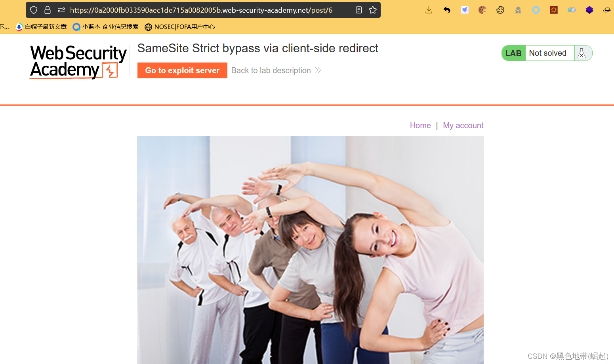Click Go to exploit server button
Viewport: 614px width, 364px height.
pos(182,70)
